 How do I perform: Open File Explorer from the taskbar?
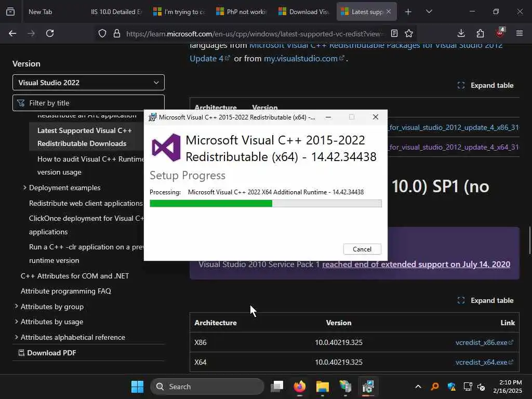(x=322, y=387)
